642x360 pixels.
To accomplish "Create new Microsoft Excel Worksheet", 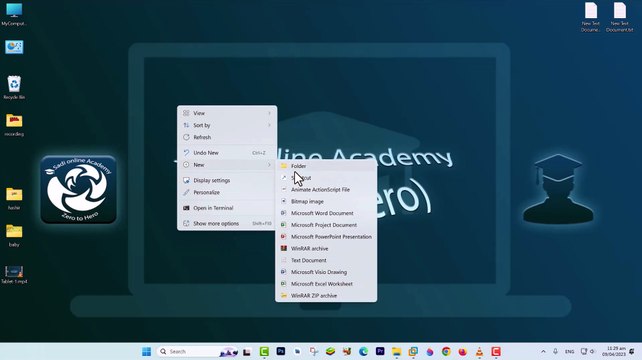I will click(326, 284).
